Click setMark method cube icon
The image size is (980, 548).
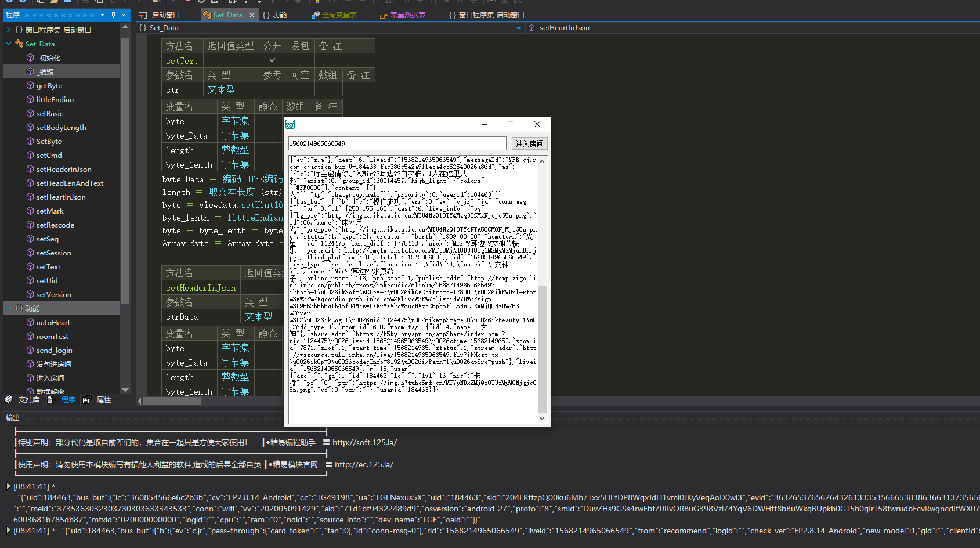[30, 211]
